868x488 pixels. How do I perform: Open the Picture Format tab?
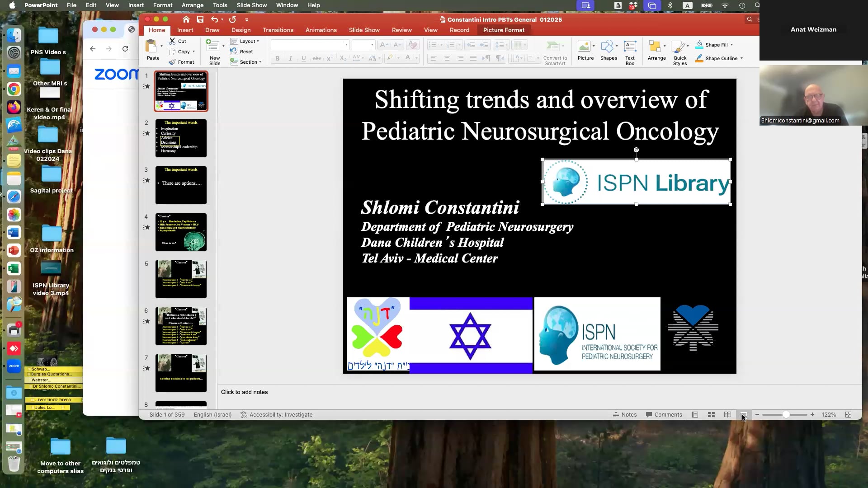tap(504, 30)
